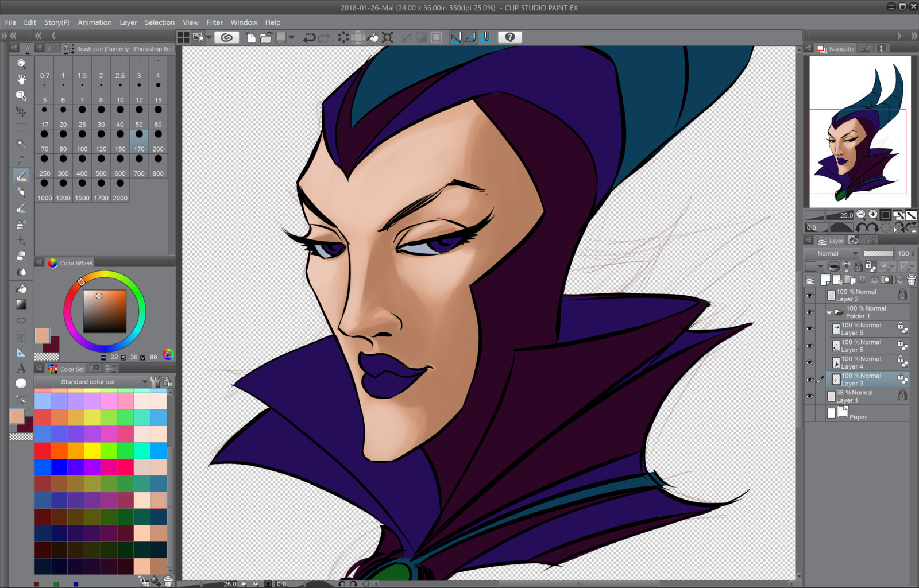Select the Blend tool
This screenshot has width=919, height=588.
pos(21,272)
